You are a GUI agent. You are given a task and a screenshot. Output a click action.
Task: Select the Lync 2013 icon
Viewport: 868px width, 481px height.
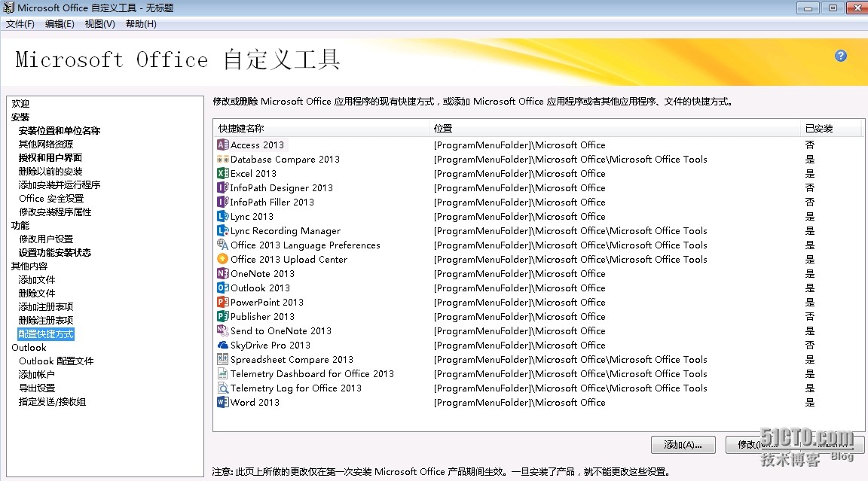pos(222,217)
